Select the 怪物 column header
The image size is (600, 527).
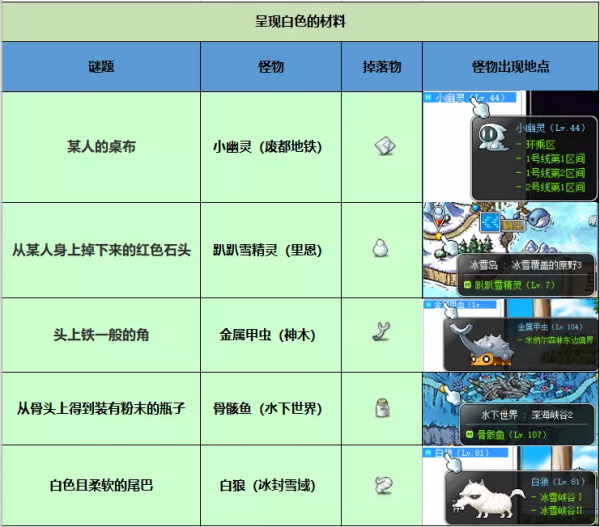(271, 67)
